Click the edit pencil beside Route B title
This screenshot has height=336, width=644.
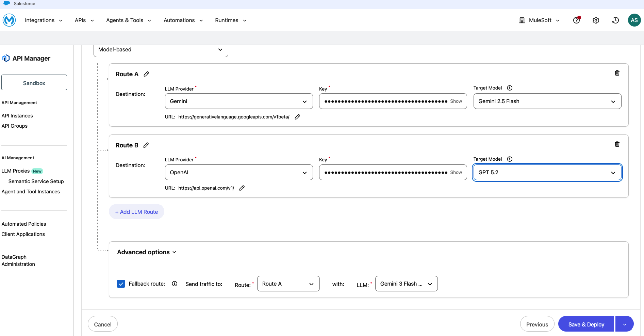click(x=146, y=145)
